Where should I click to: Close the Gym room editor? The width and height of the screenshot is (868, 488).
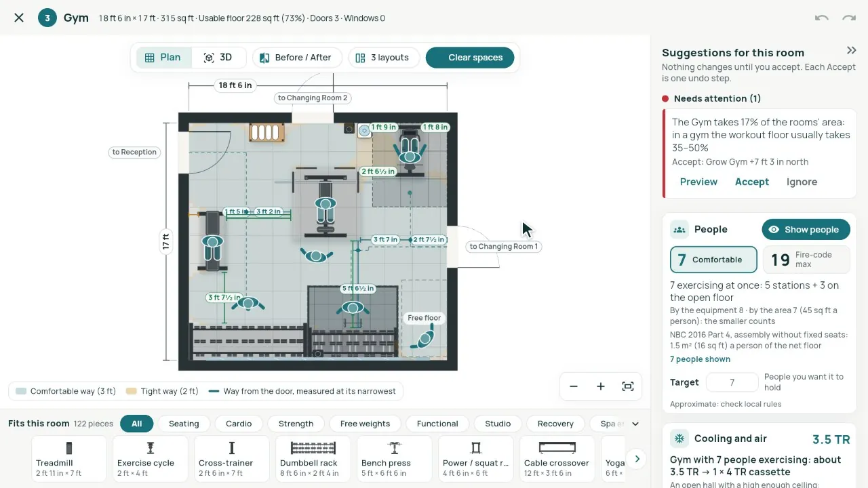19,18
